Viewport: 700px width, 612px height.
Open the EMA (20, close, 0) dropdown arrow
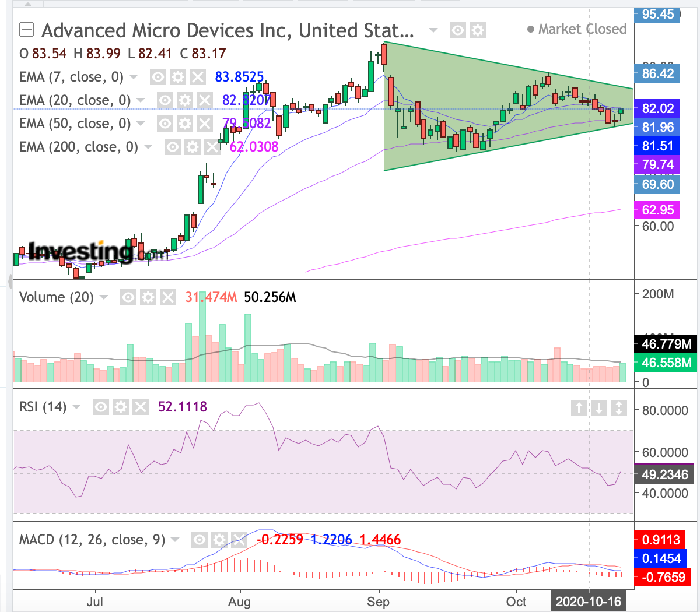pos(141,100)
